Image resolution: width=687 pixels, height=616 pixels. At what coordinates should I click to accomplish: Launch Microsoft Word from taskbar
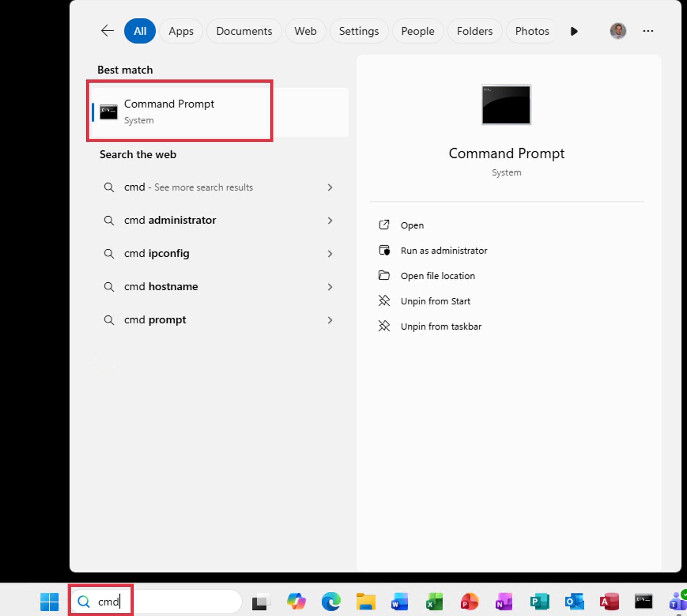point(400,601)
